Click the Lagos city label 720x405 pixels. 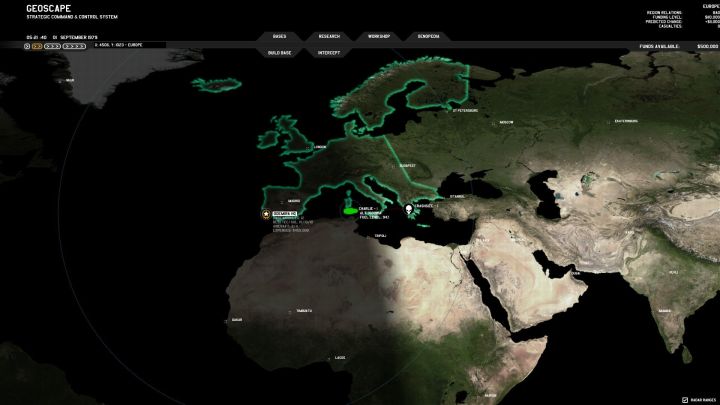pos(340,358)
